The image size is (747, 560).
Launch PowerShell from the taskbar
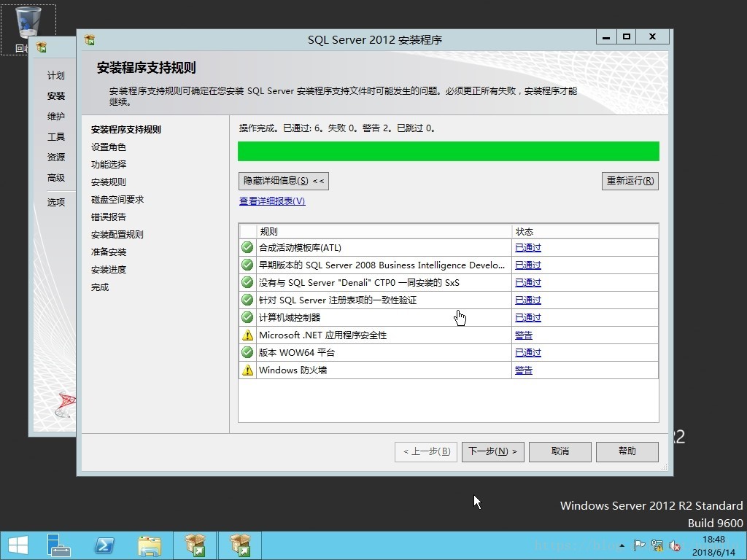tap(104, 545)
